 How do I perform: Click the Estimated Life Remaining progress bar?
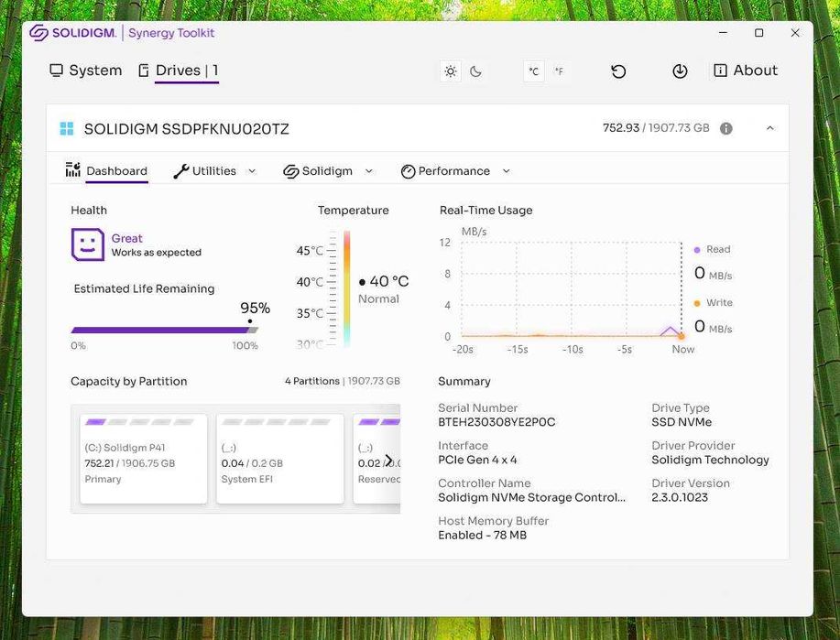165,330
